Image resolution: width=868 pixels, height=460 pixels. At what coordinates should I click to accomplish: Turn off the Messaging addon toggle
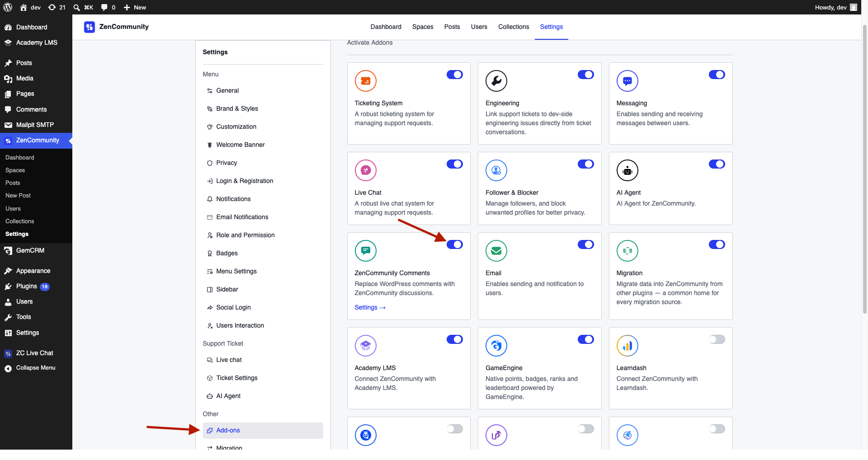point(717,75)
